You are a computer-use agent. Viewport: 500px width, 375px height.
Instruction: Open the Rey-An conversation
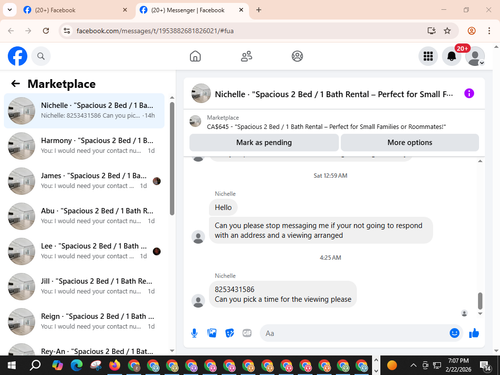pyautogui.click(x=84, y=349)
